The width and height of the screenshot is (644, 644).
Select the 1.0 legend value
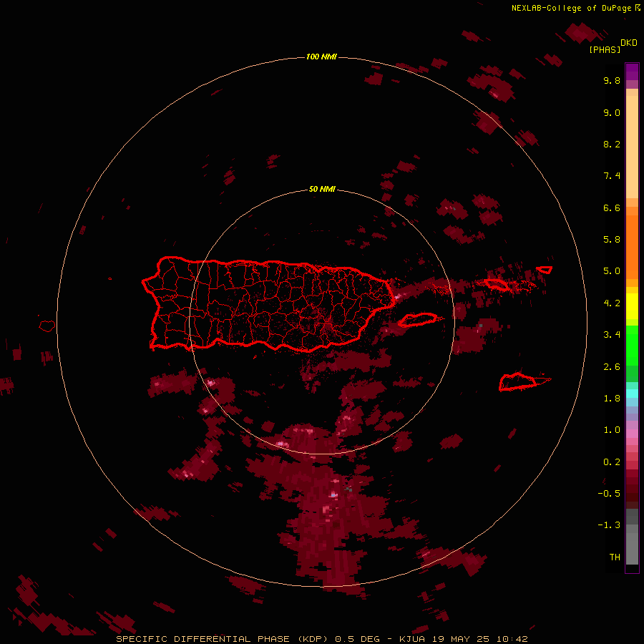pyautogui.click(x=612, y=430)
